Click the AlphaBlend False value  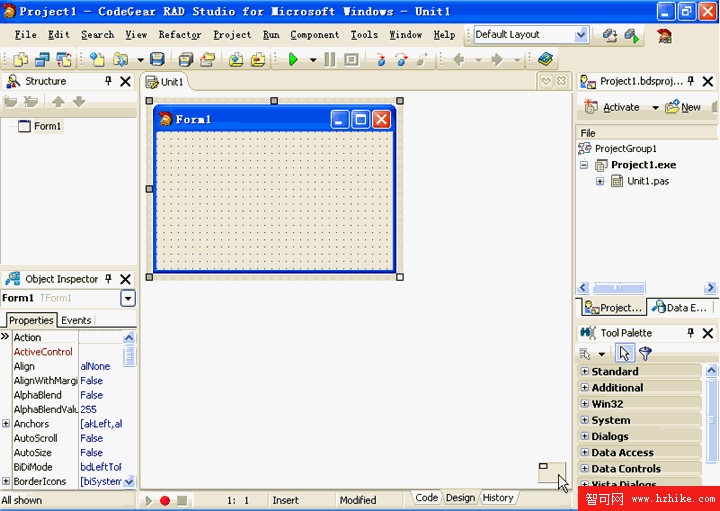pos(92,395)
